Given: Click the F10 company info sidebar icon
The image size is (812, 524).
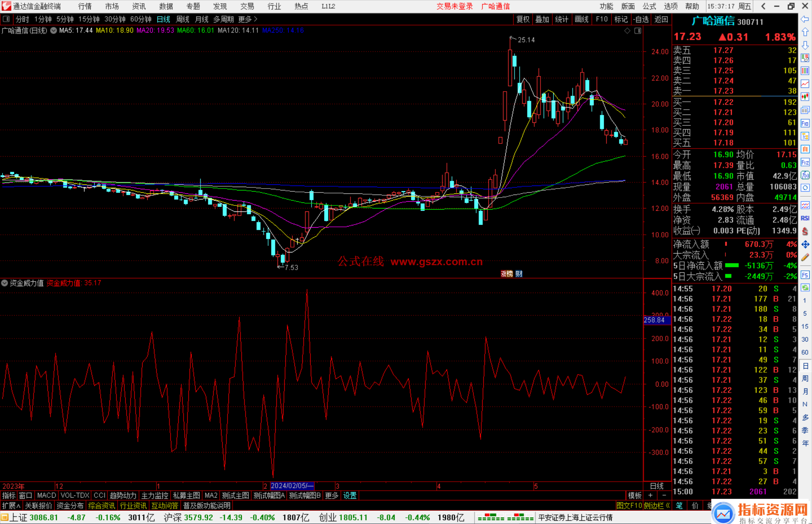Looking at the screenshot, I should tap(805, 123).
